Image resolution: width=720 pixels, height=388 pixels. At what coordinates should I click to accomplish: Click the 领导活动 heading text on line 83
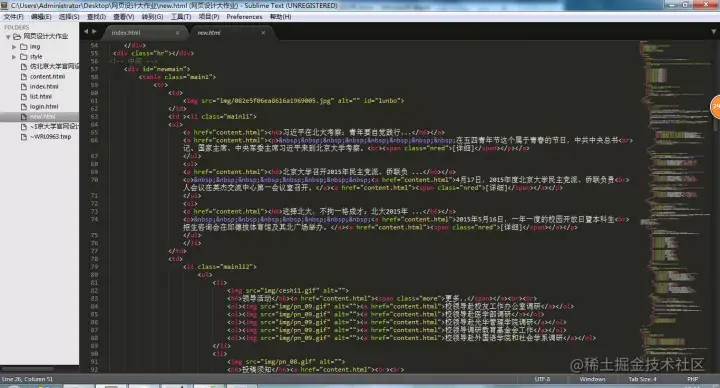pyautogui.click(x=257, y=298)
